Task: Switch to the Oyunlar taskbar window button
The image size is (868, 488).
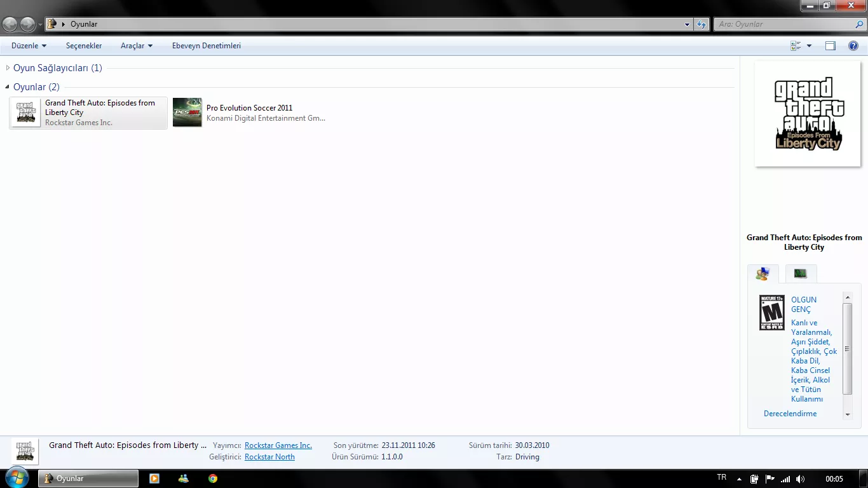Action: 88,478
